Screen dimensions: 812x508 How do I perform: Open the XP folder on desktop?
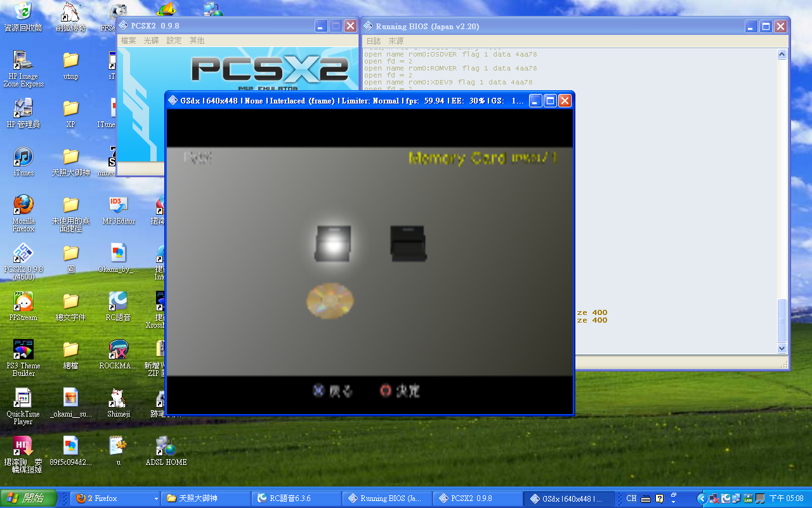click(x=71, y=113)
